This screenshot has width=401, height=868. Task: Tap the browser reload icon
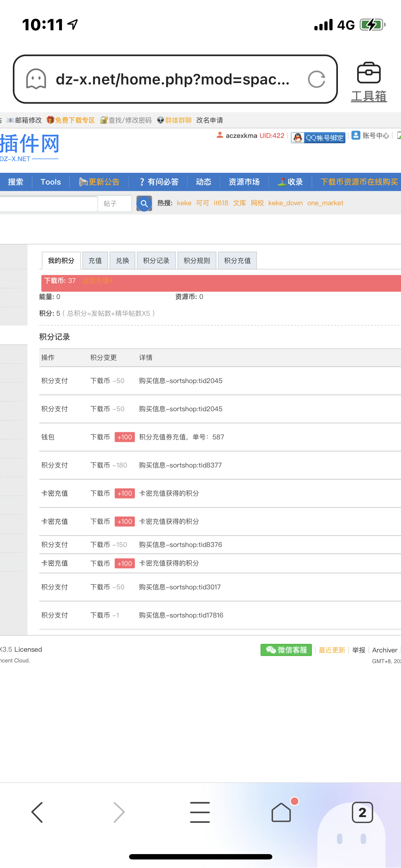tap(317, 79)
